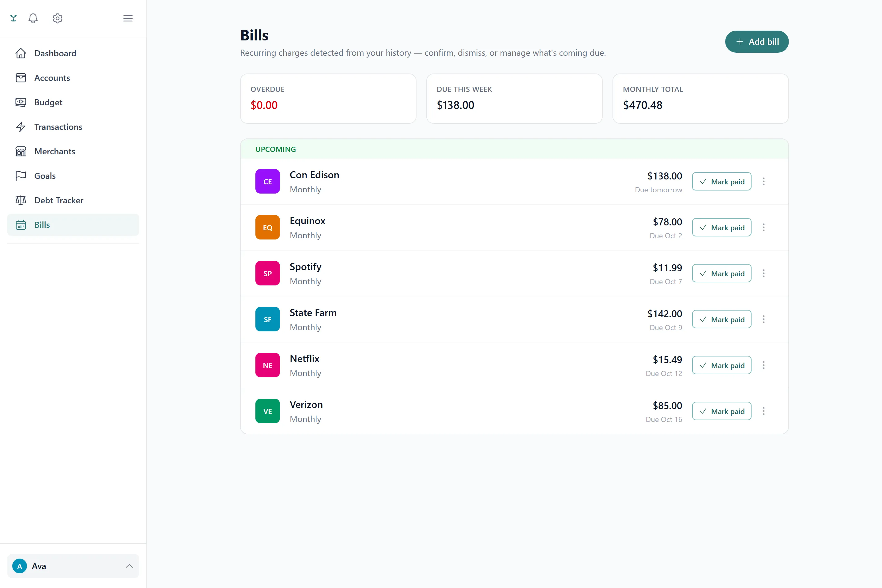Open more options for State Farm bill
This screenshot has width=882, height=588.
pyautogui.click(x=763, y=319)
